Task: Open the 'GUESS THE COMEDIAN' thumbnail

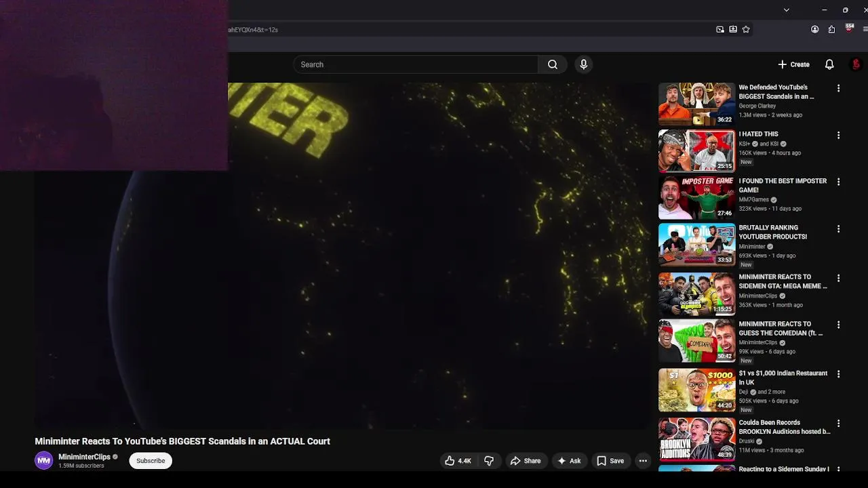Action: point(696,341)
